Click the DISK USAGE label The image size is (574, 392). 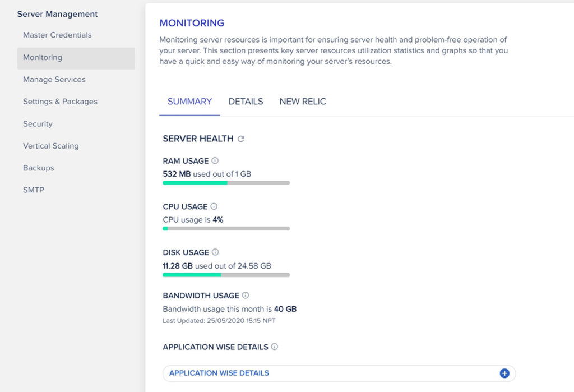(186, 252)
